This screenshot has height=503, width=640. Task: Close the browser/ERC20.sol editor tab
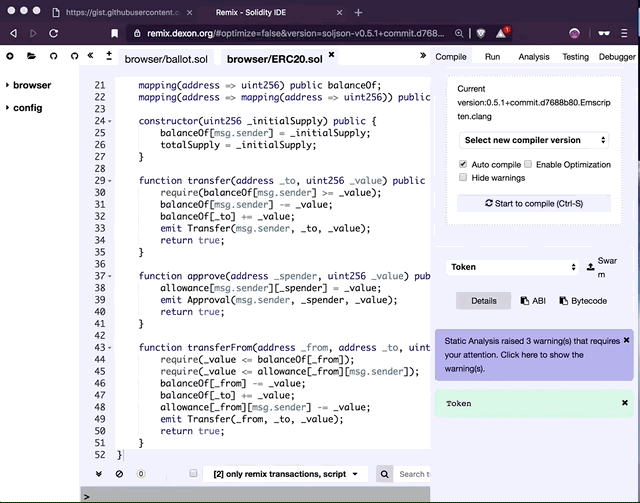tap(331, 54)
